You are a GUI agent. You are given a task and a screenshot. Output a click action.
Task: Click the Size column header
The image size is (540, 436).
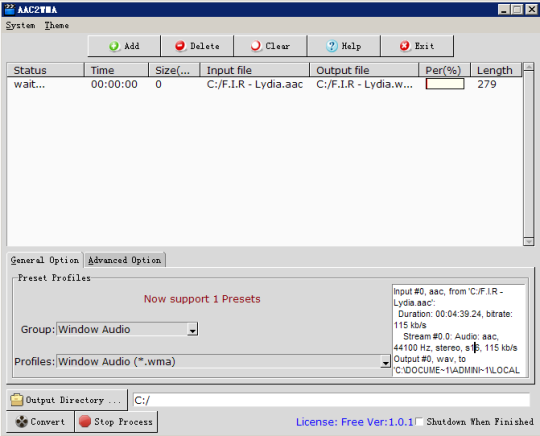coord(174,70)
